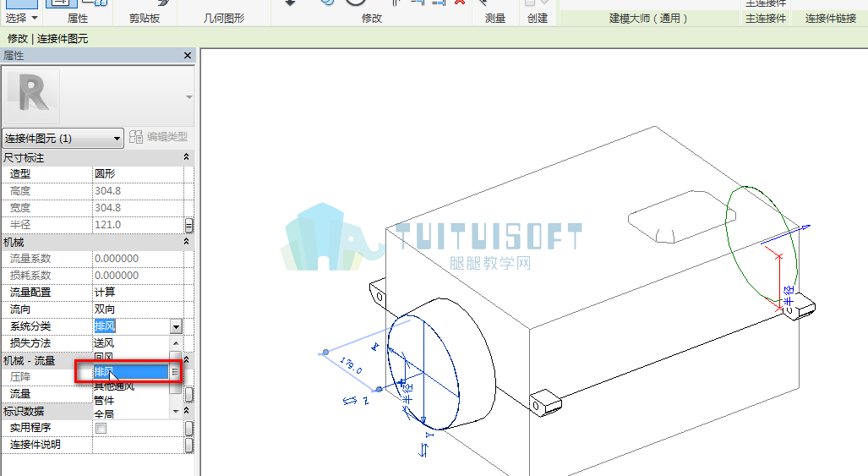
Task: Click the dropdown list scroll-up arrow
Action: (x=176, y=343)
